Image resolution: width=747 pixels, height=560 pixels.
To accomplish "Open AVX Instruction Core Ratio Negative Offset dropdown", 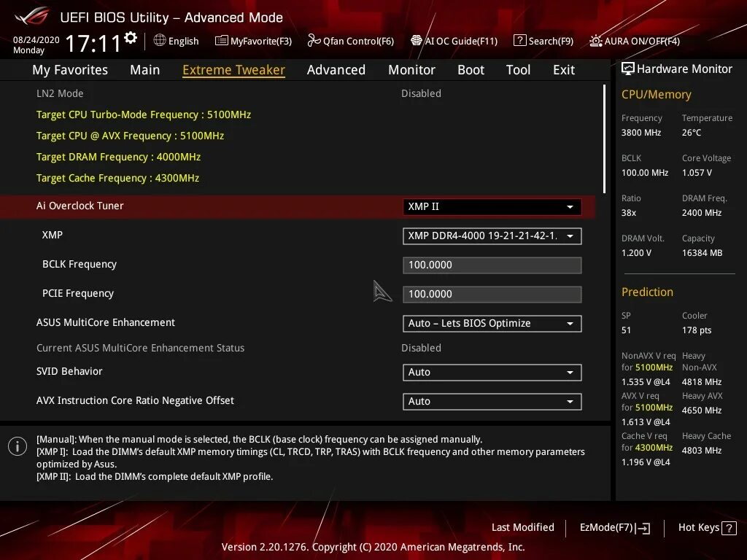I will click(x=492, y=402).
